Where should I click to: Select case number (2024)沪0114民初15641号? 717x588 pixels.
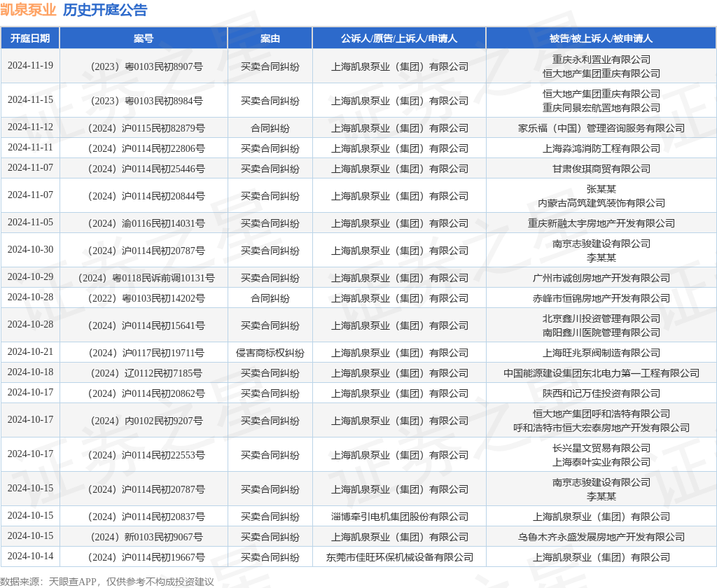[146, 325]
